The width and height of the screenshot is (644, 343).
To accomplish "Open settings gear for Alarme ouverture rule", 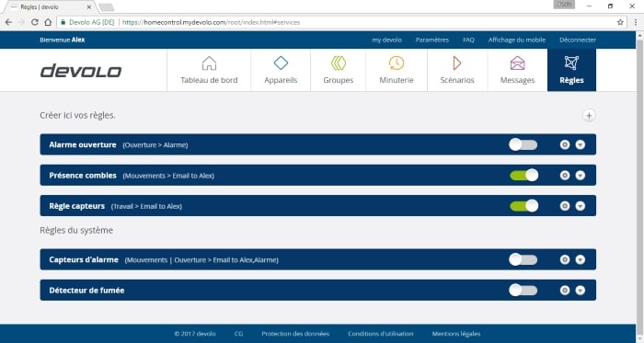I will pos(565,144).
